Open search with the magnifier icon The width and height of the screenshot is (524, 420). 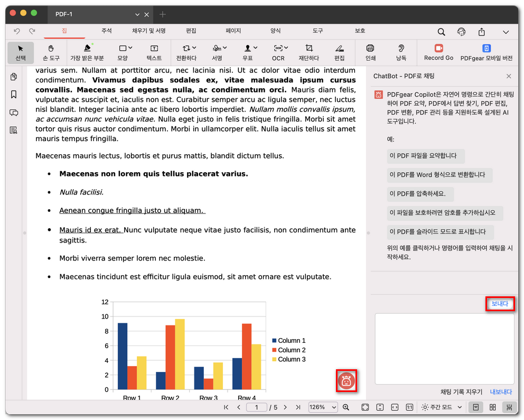(441, 32)
